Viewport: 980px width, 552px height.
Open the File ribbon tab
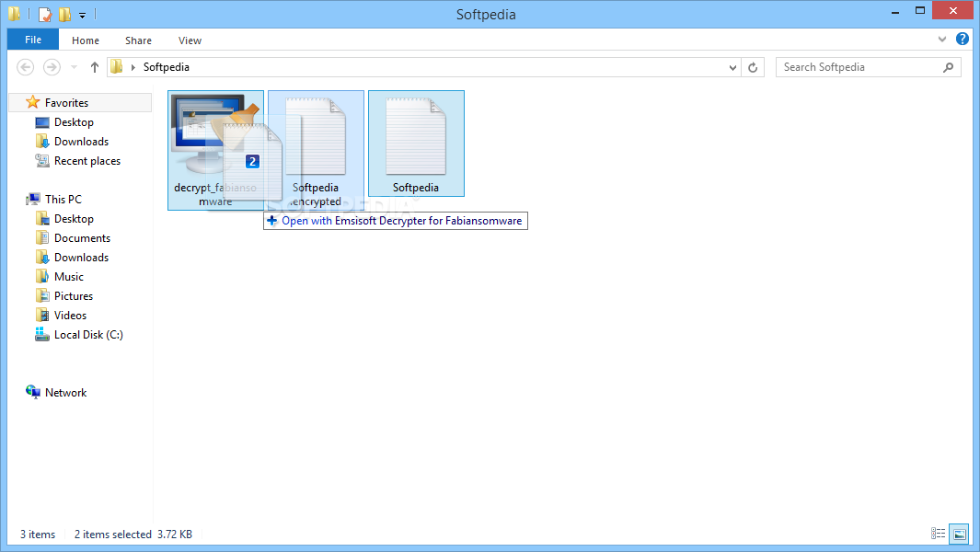33,40
